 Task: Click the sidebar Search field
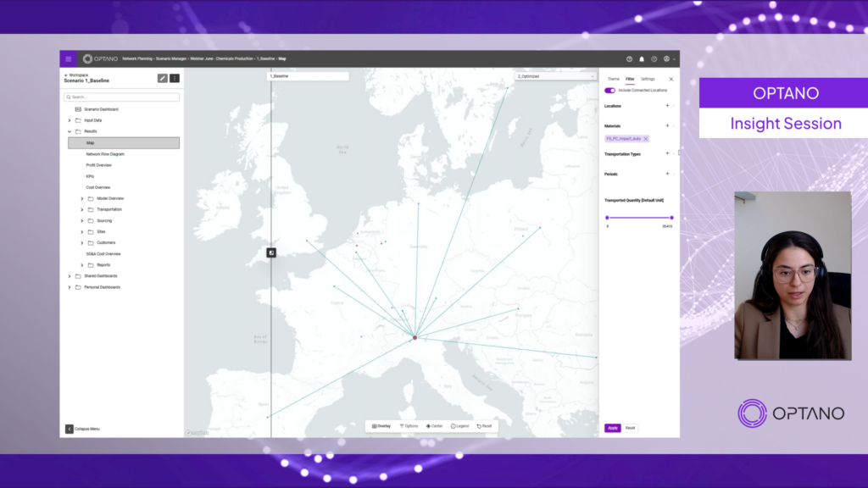(122, 97)
